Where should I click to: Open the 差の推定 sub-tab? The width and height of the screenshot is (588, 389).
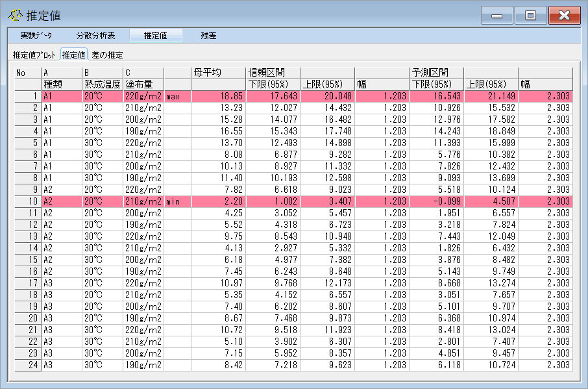click(107, 55)
